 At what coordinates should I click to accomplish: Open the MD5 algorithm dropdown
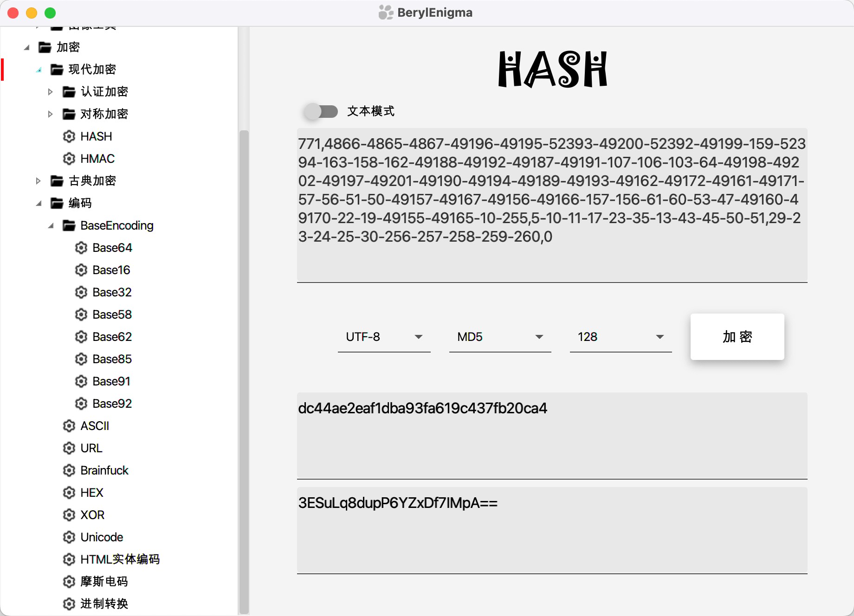pyautogui.click(x=500, y=337)
